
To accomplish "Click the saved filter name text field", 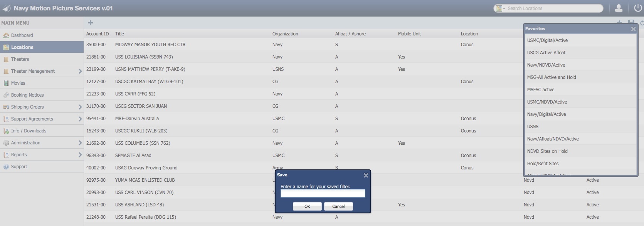I will [x=323, y=193].
